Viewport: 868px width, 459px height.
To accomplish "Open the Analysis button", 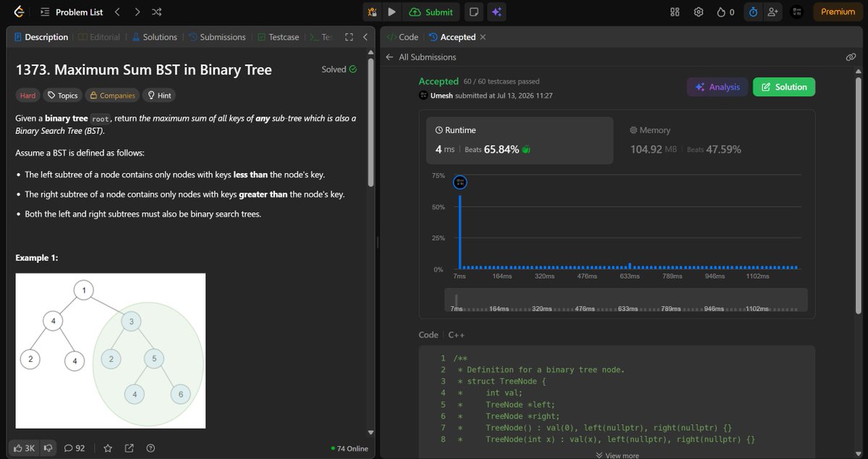I will (x=718, y=87).
